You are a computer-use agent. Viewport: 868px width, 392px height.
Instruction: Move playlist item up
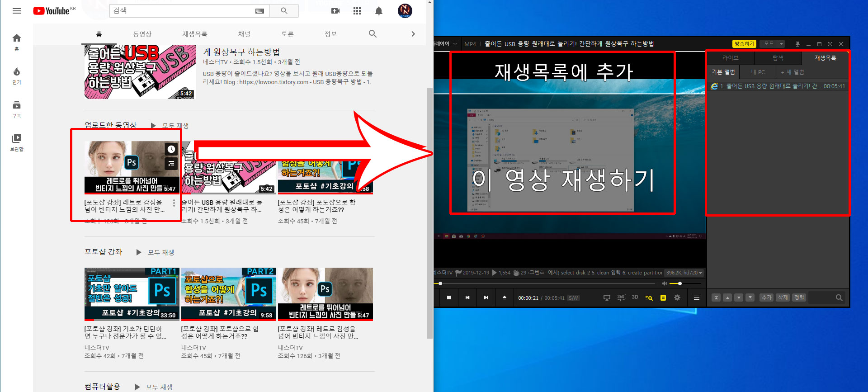click(x=727, y=298)
